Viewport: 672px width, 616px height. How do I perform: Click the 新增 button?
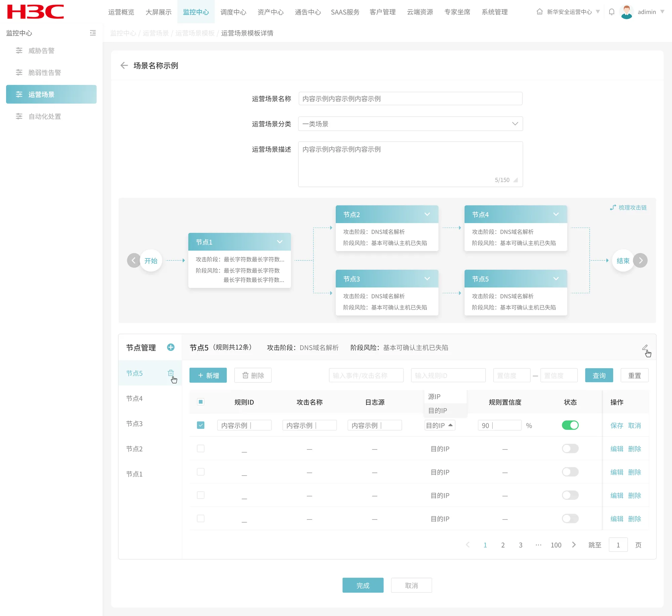point(208,375)
